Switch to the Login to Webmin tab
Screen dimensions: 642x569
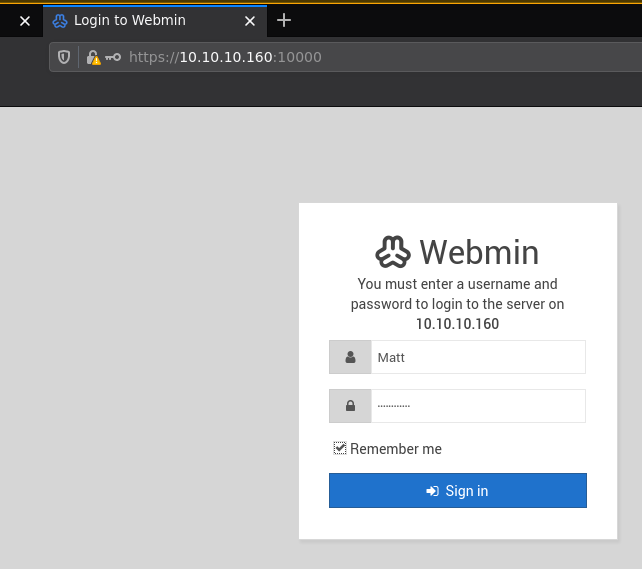(x=140, y=20)
